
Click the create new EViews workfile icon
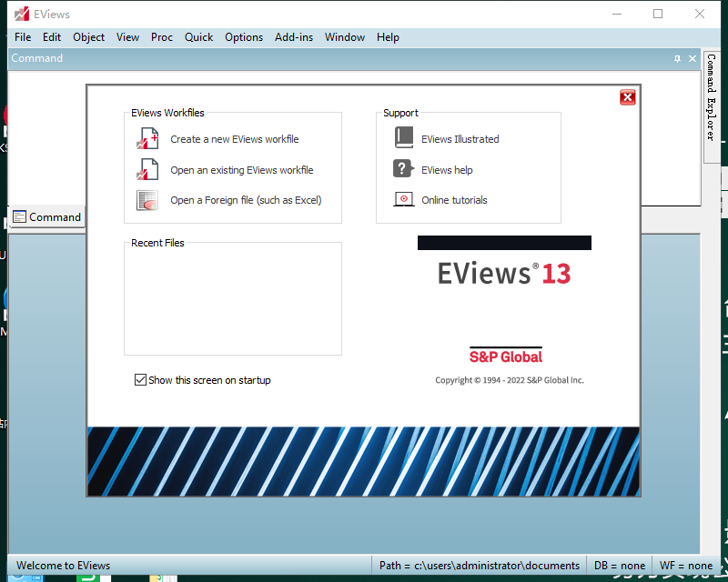[147, 138]
